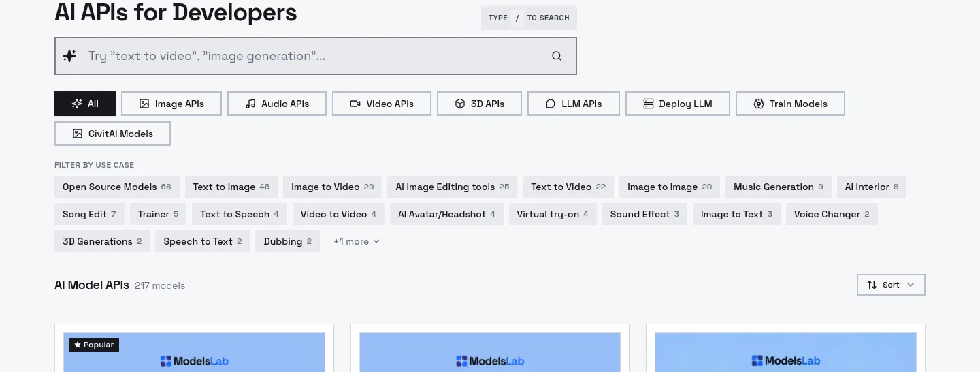The image size is (980, 372).
Task: Filter by Voice Changer
Action: pyautogui.click(x=832, y=214)
